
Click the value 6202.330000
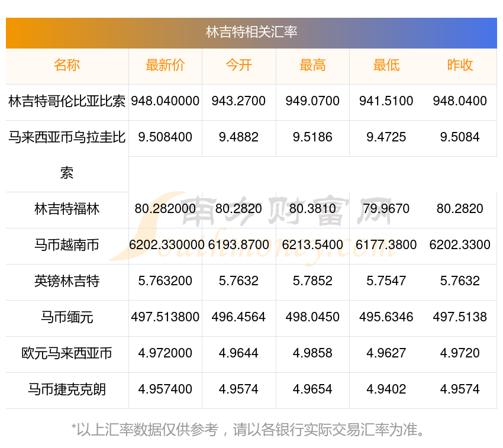click(167, 245)
